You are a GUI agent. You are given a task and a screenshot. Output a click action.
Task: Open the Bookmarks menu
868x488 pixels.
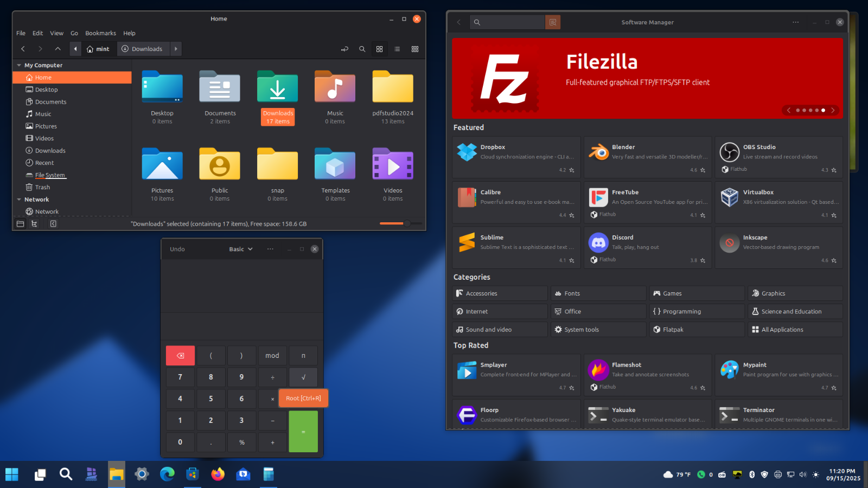(x=100, y=33)
